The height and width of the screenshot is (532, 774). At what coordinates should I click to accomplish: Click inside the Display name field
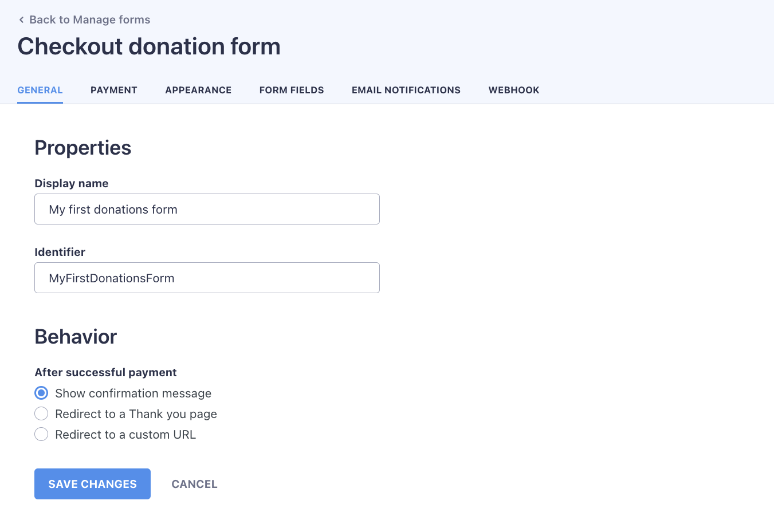click(x=206, y=209)
